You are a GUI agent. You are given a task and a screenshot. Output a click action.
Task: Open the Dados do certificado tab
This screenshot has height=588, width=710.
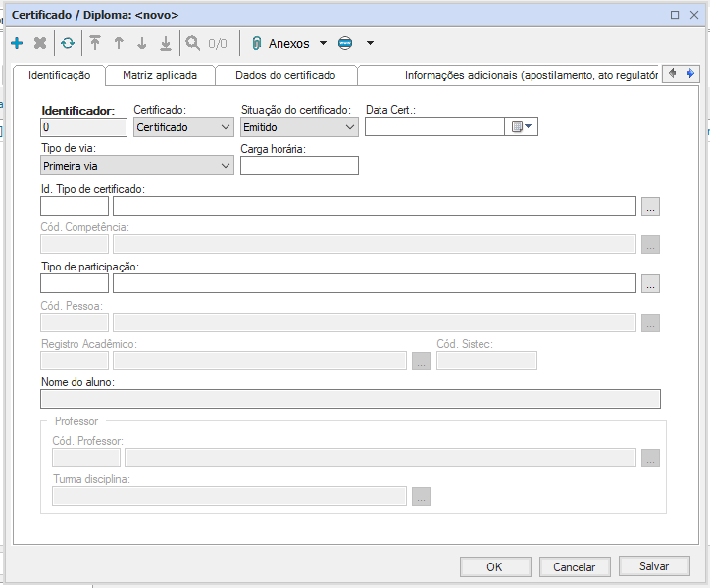[x=285, y=75]
